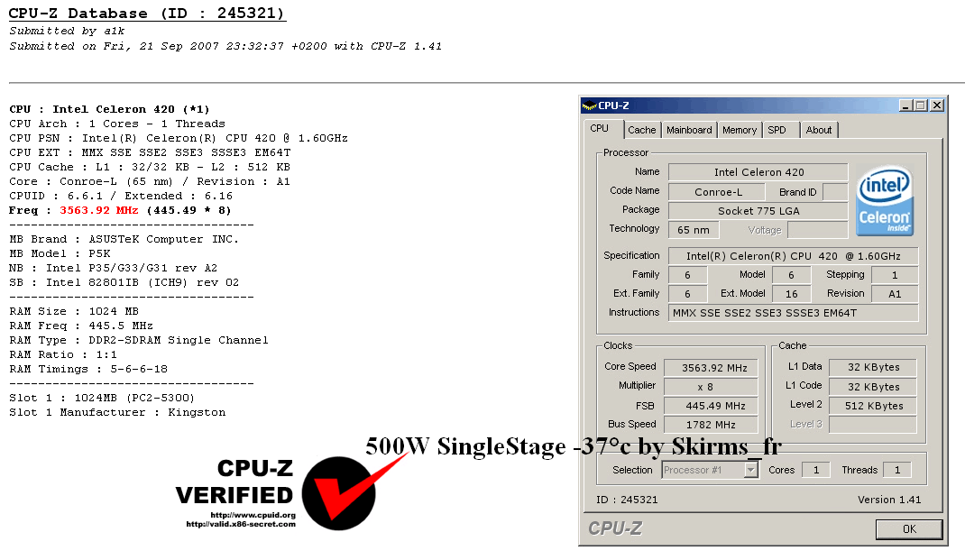
Task: Click the 'RAM Freq : 445.5 MHz' line
Action: [x=80, y=326]
